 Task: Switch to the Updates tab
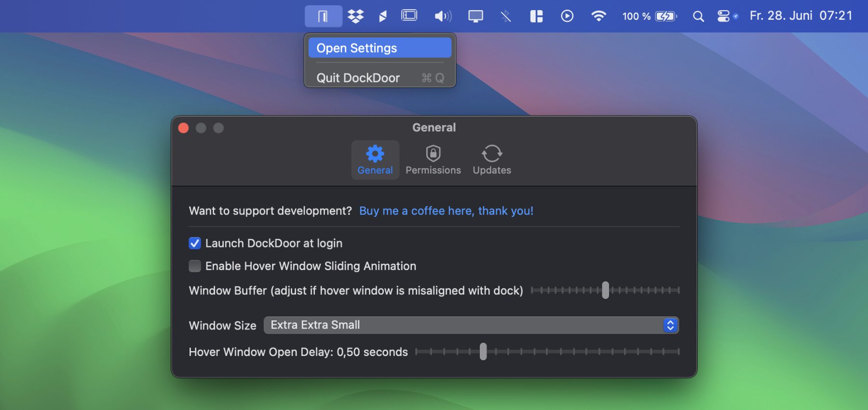[x=491, y=160]
